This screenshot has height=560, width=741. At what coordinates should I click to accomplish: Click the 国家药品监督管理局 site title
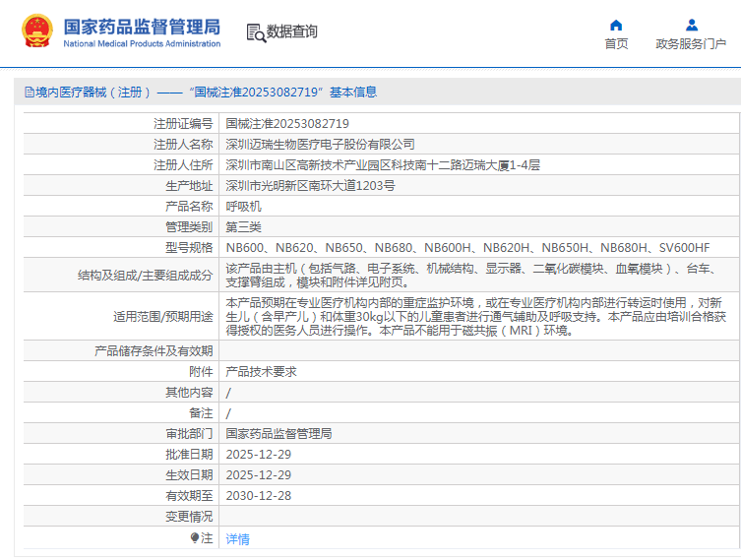point(142,26)
